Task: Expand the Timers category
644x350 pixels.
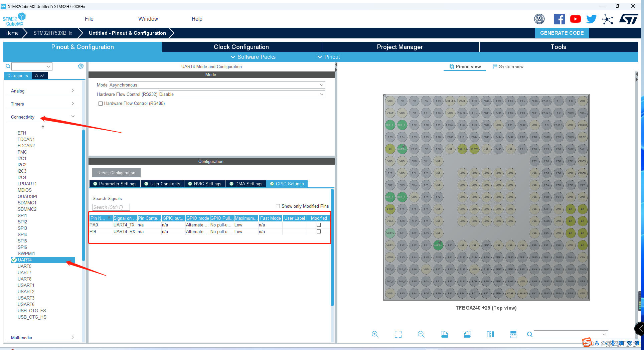Action: [x=42, y=104]
